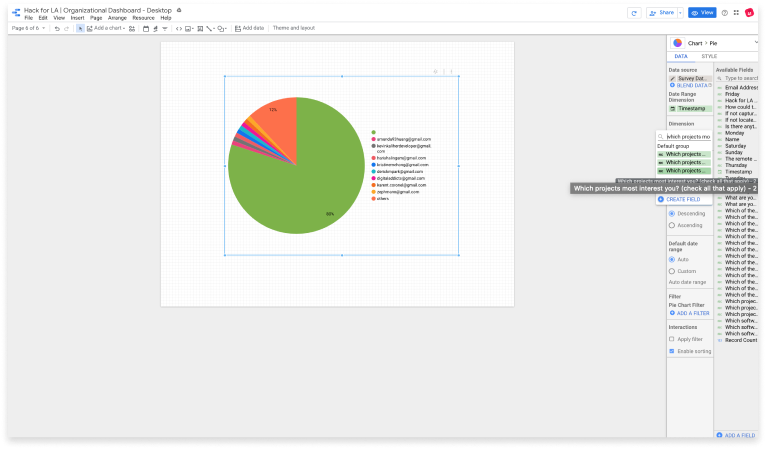Viewport: 766px width, 450px height.
Task: Open the help question mark icon
Action: [725, 13]
